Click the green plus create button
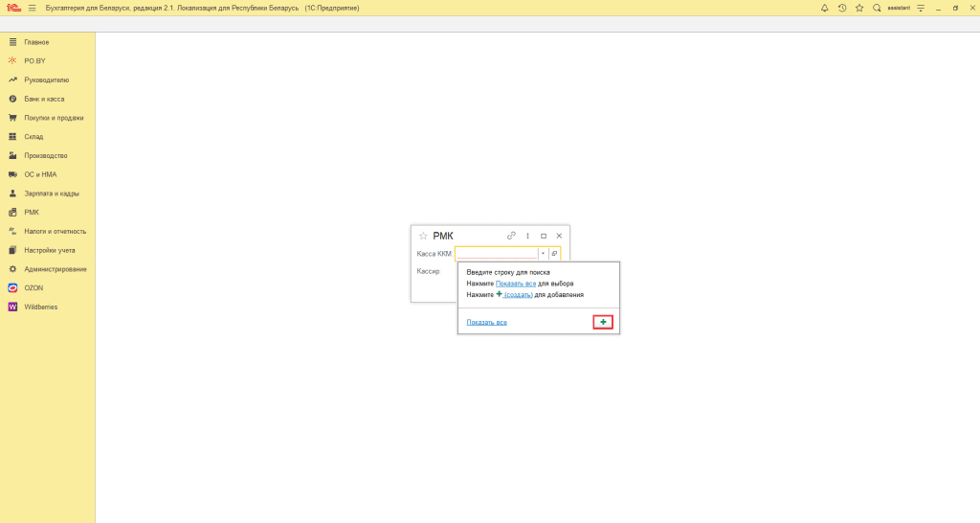Viewport: 980px width, 523px height. 603,322
